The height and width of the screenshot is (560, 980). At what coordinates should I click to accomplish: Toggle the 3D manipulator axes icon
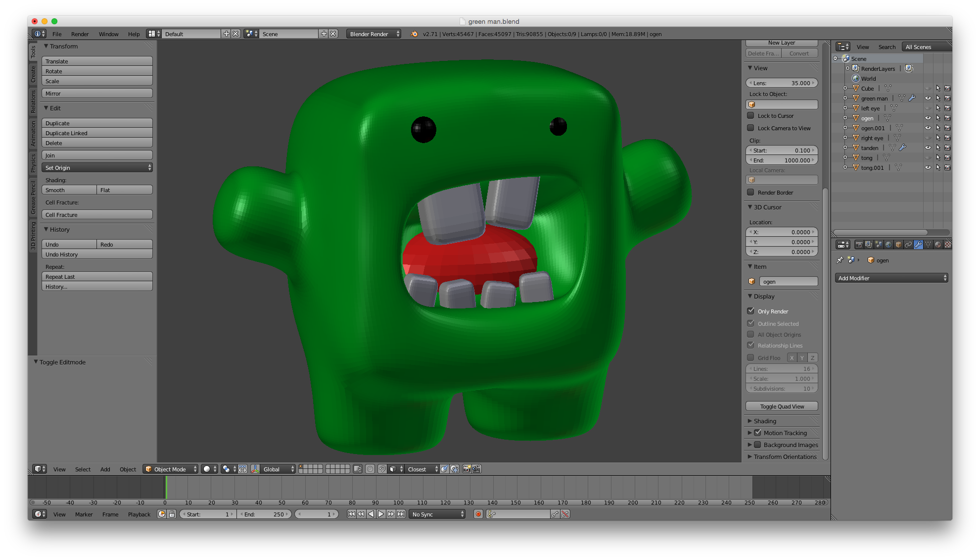pos(255,469)
